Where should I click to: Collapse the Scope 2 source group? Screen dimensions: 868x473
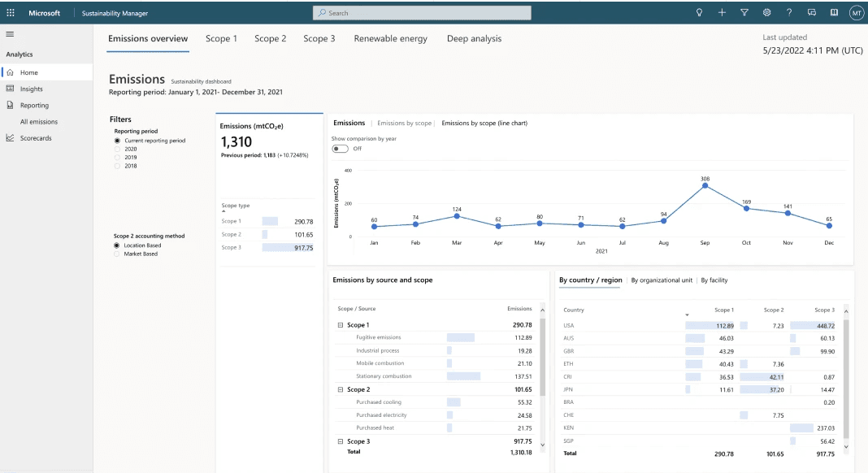[x=340, y=389]
